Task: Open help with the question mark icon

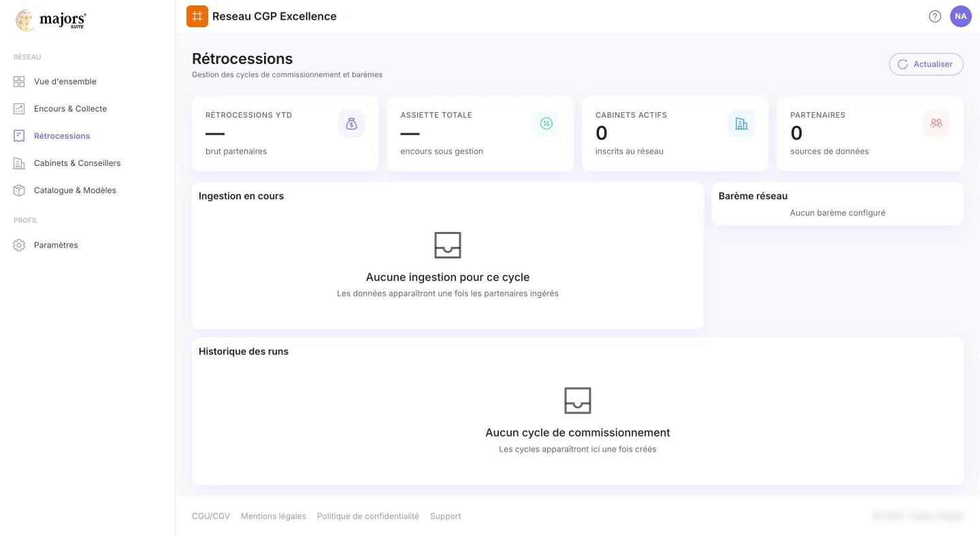Action: tap(935, 16)
